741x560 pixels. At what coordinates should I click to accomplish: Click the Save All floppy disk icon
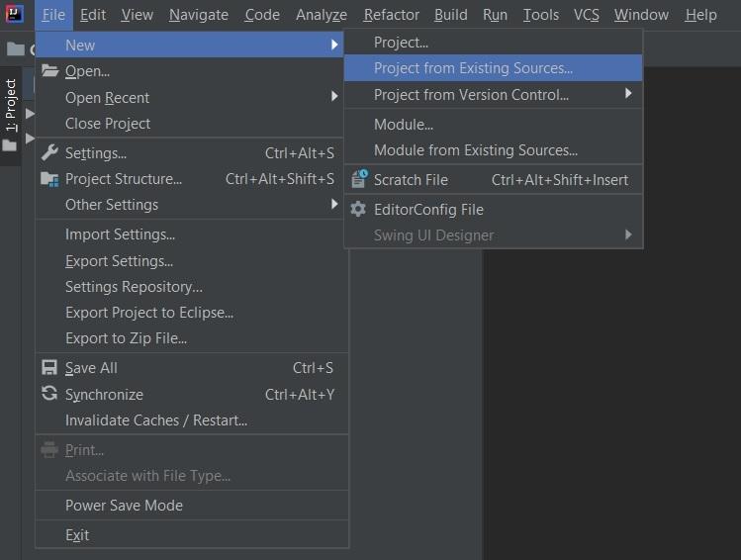click(x=49, y=367)
